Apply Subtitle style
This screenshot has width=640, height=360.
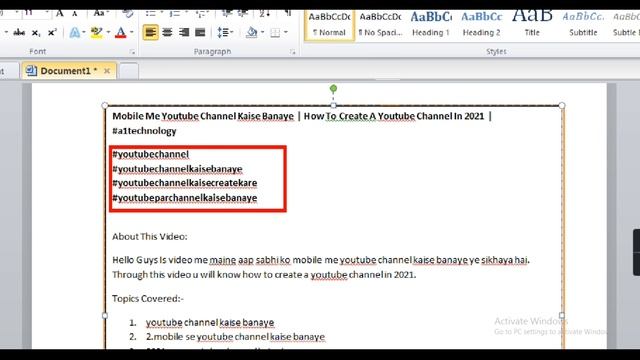coord(583,25)
